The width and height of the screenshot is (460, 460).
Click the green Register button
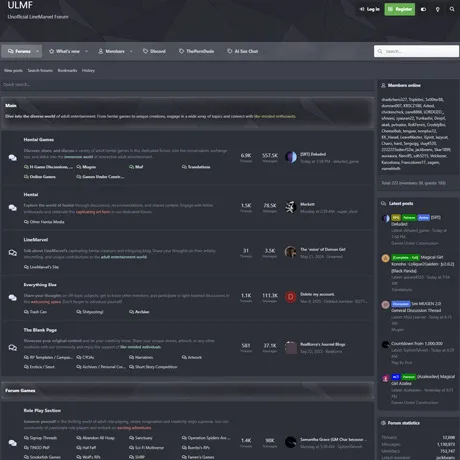(x=400, y=9)
